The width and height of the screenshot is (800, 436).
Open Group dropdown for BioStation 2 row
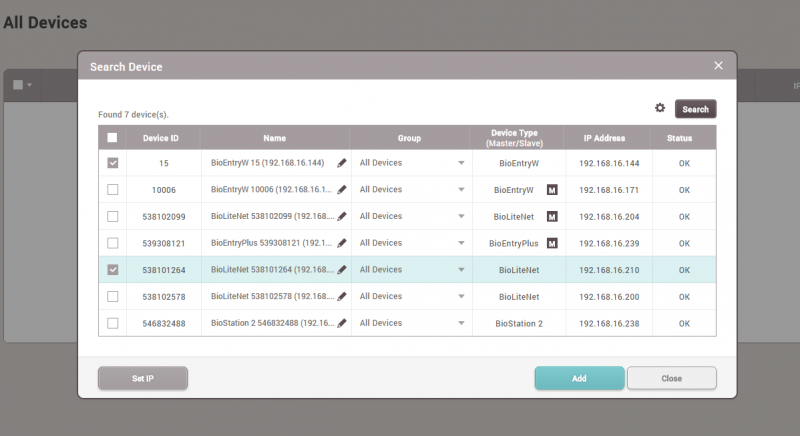(461, 323)
